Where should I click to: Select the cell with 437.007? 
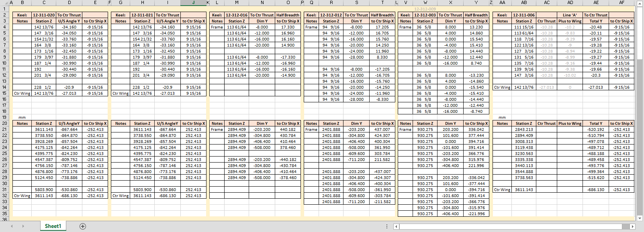[382, 130]
